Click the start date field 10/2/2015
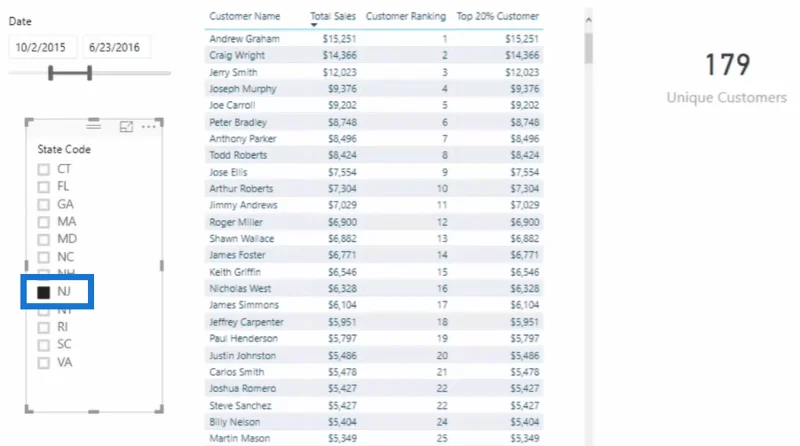This screenshot has width=800, height=446. click(x=42, y=47)
